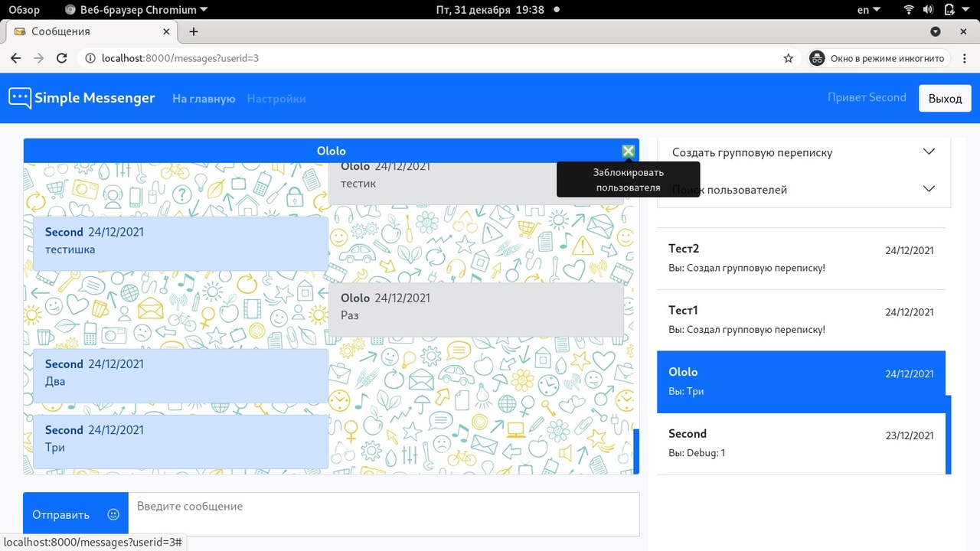Open the tab search dropdown circle
Screen dimensions: 980x551
click(x=936, y=31)
